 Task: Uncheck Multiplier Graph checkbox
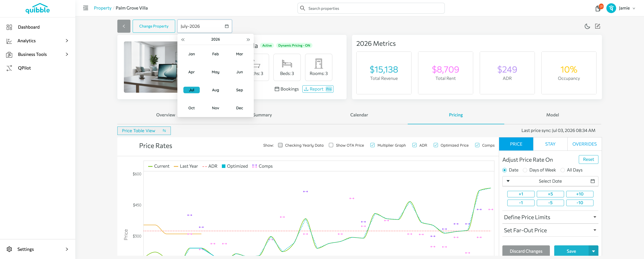coord(372,145)
